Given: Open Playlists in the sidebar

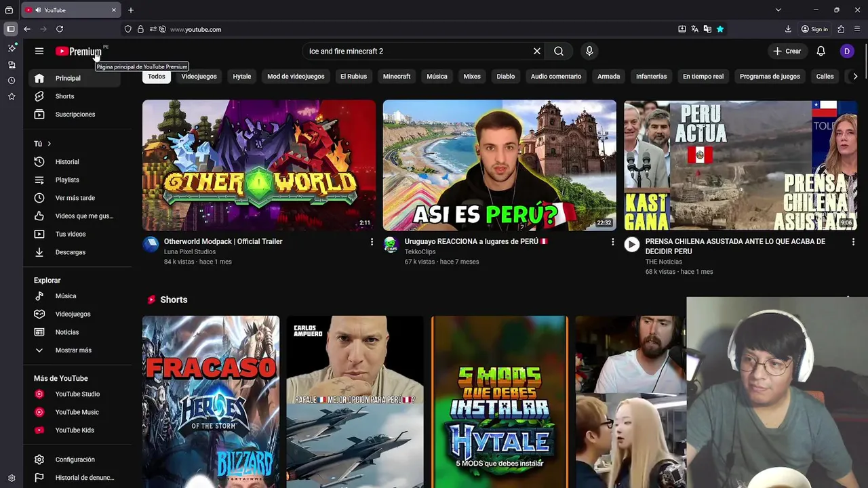Looking at the screenshot, I should 75,180.
